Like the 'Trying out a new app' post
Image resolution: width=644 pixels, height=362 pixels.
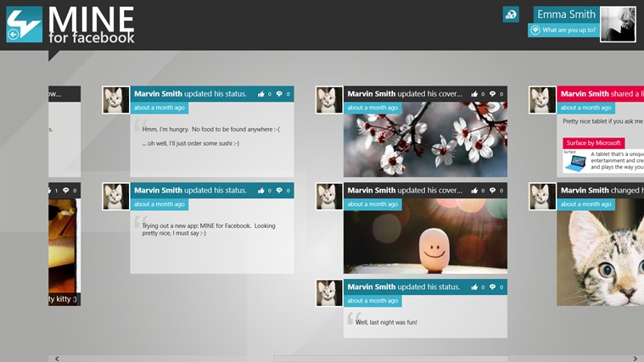coord(261,191)
